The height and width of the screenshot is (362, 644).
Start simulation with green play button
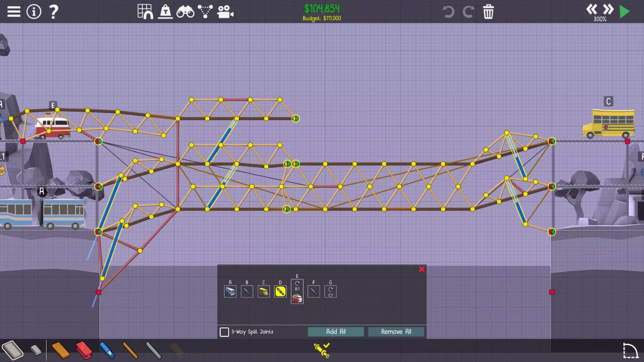coord(624,12)
